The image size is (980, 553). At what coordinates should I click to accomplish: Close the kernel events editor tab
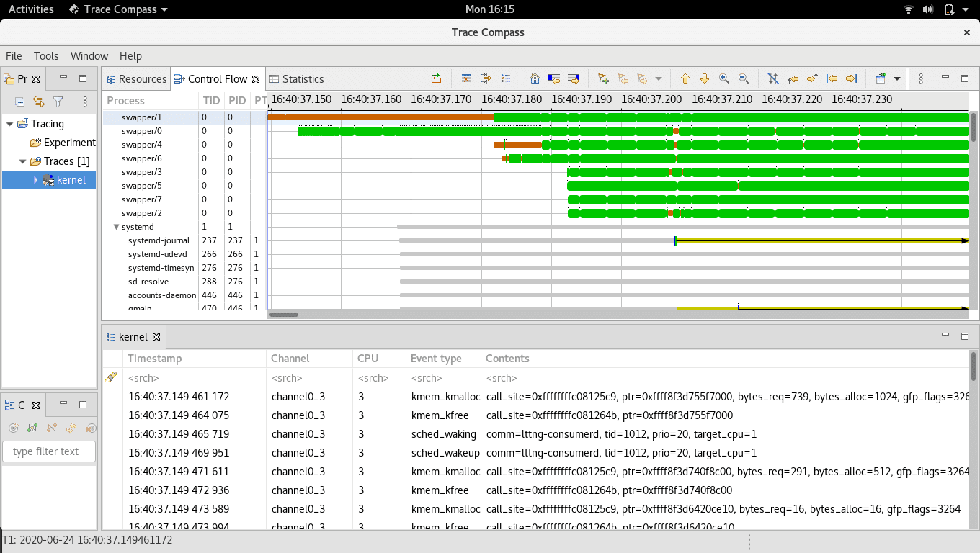[156, 337]
